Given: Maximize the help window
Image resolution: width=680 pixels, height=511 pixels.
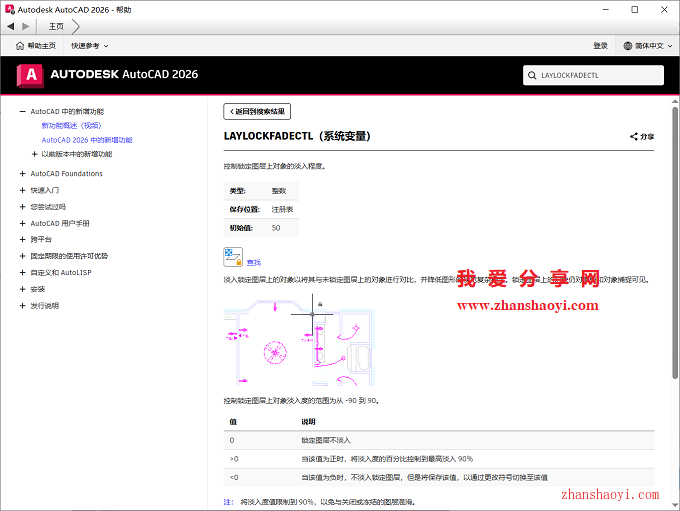Looking at the screenshot, I should tap(634, 10).
